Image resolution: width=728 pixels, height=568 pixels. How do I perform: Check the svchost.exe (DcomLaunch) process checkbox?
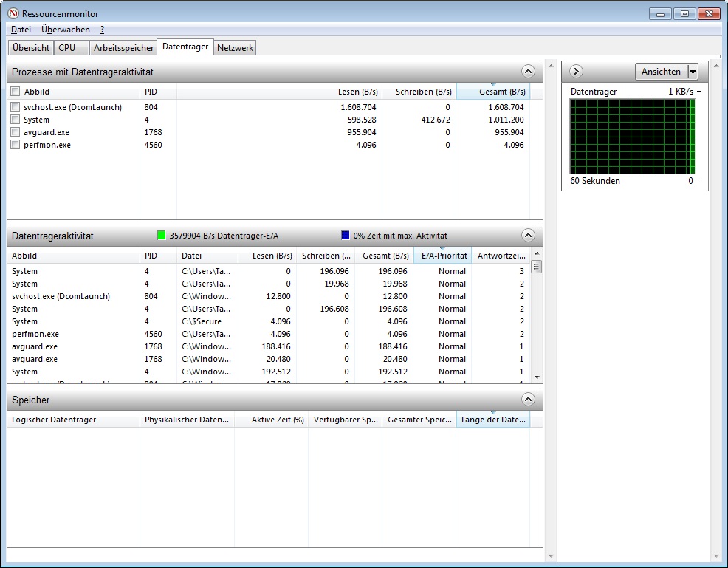[16, 107]
